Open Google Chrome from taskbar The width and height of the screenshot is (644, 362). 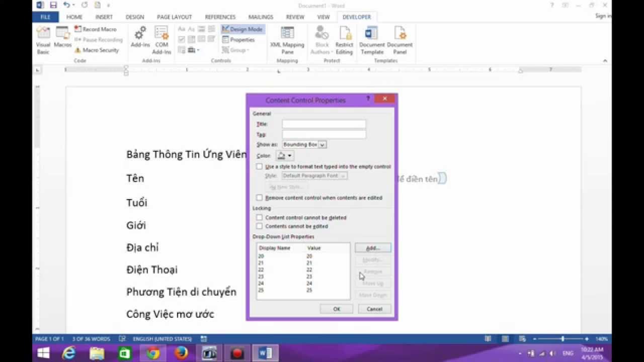point(153,353)
